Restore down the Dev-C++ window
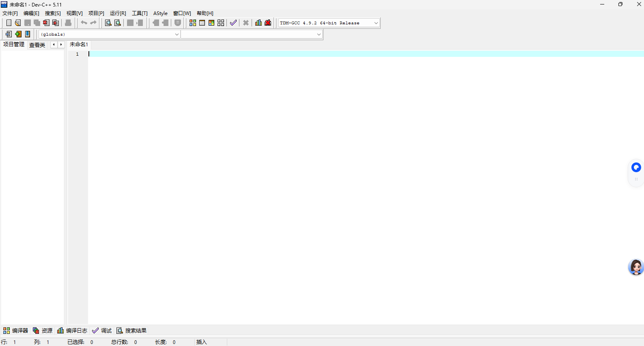644x346 pixels. tap(620, 4)
